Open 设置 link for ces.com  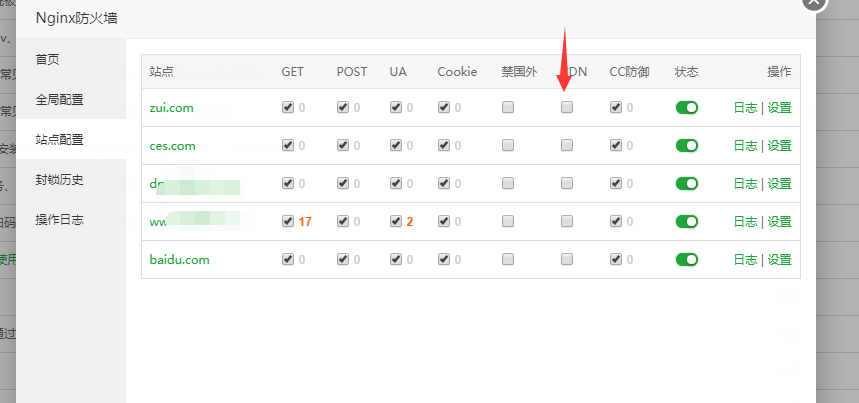pyautogui.click(x=780, y=146)
